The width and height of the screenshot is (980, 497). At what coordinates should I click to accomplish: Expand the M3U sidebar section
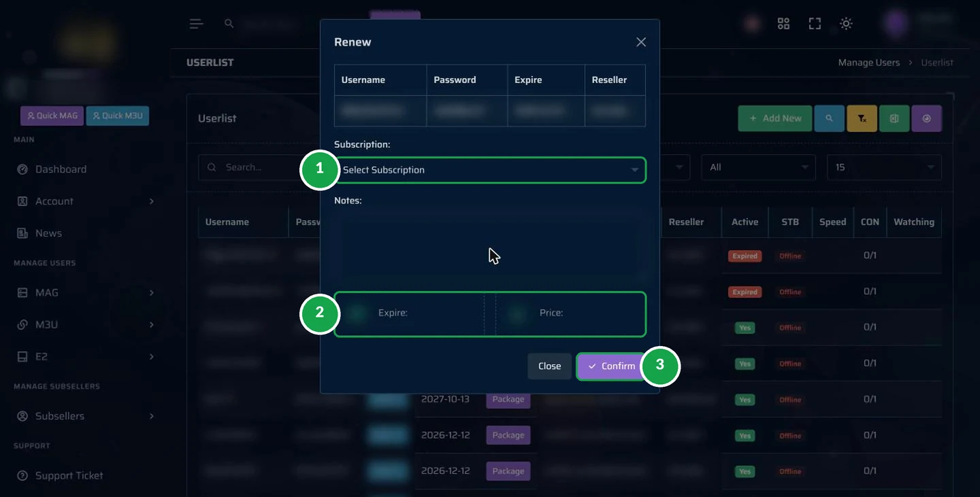pos(85,324)
